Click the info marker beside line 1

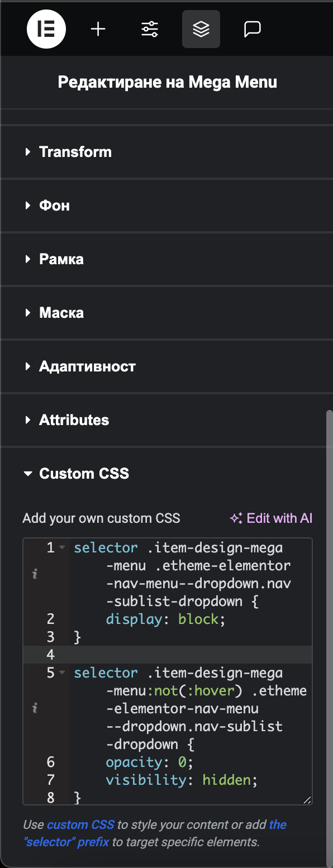click(x=35, y=574)
